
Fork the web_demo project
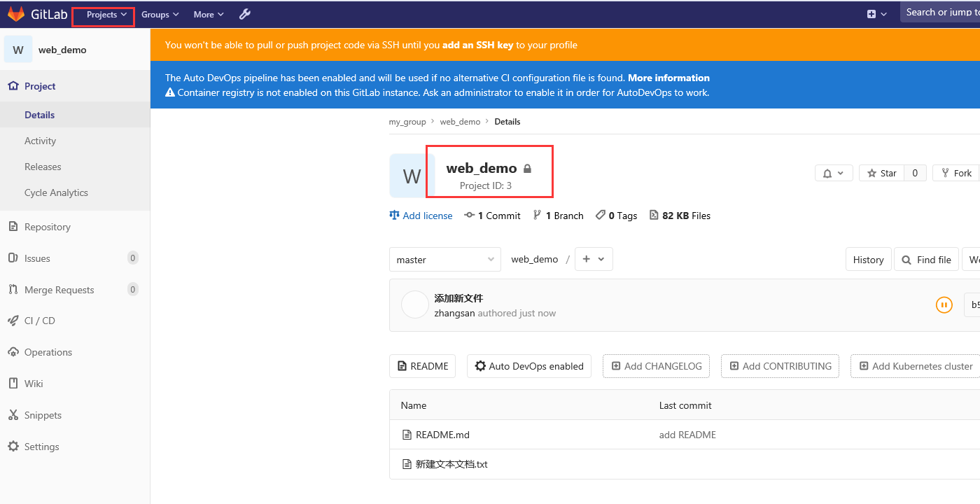[956, 173]
